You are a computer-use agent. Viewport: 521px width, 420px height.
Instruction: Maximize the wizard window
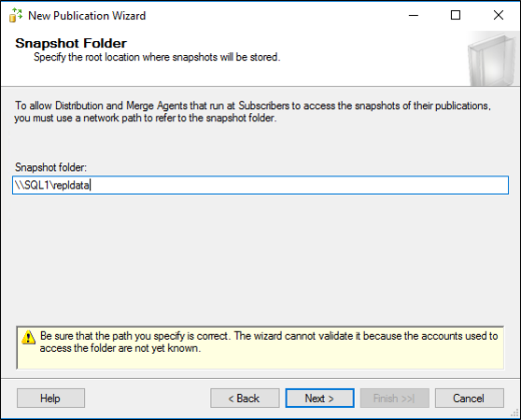click(x=456, y=15)
